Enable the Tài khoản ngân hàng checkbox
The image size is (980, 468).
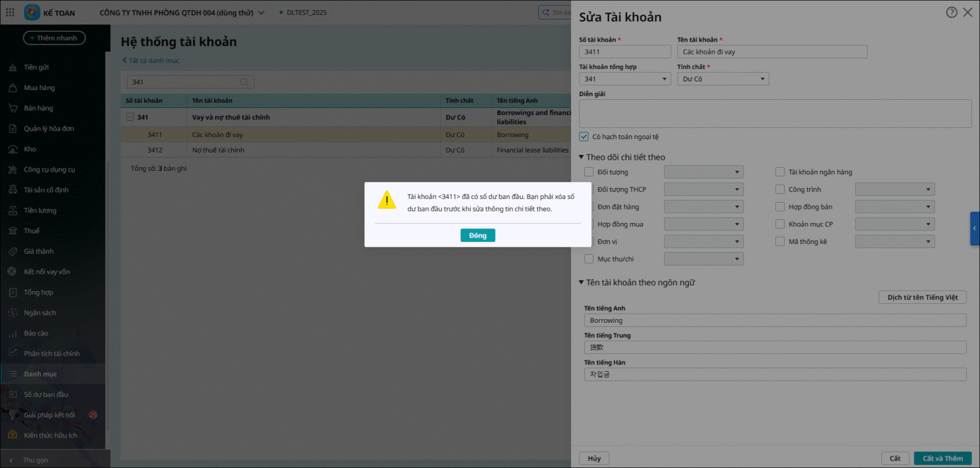pos(780,172)
